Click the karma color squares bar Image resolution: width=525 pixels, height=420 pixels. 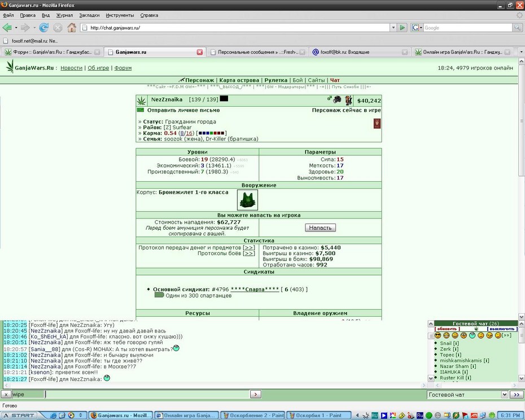[211, 133]
